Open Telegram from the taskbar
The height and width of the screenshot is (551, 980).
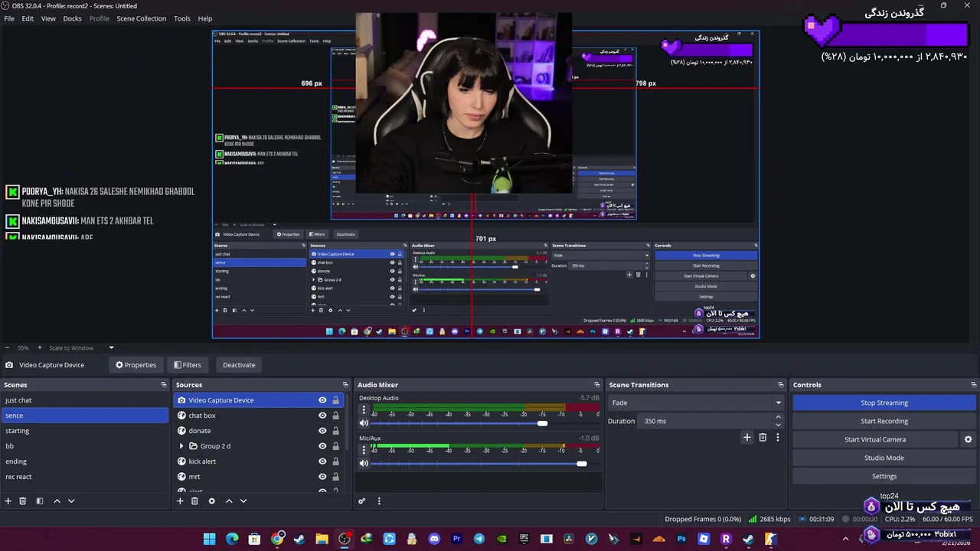point(479,539)
